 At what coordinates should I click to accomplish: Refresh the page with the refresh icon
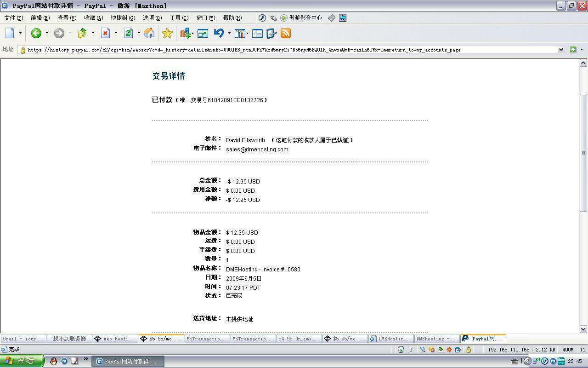click(x=128, y=33)
